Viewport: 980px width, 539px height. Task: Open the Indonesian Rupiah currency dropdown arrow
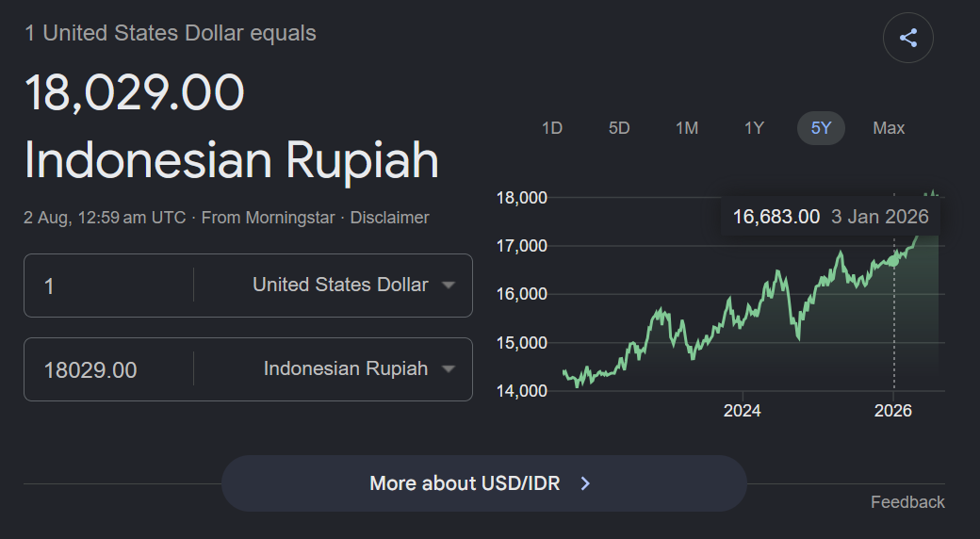coord(448,369)
